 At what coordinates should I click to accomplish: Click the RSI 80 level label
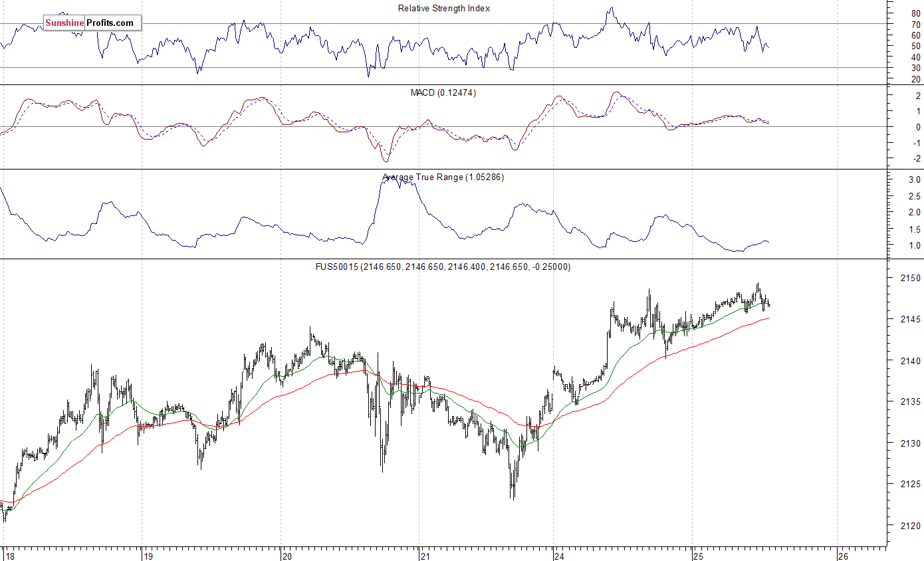915,13
